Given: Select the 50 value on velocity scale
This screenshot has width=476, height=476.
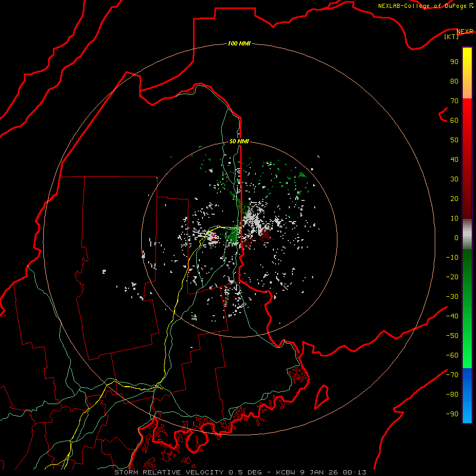Looking at the screenshot, I should tap(454, 140).
